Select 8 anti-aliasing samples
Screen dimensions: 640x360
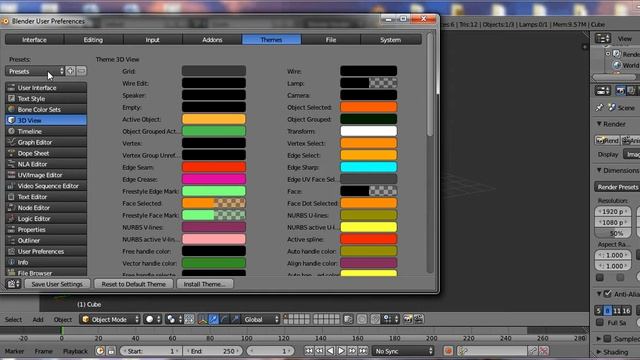click(607, 311)
